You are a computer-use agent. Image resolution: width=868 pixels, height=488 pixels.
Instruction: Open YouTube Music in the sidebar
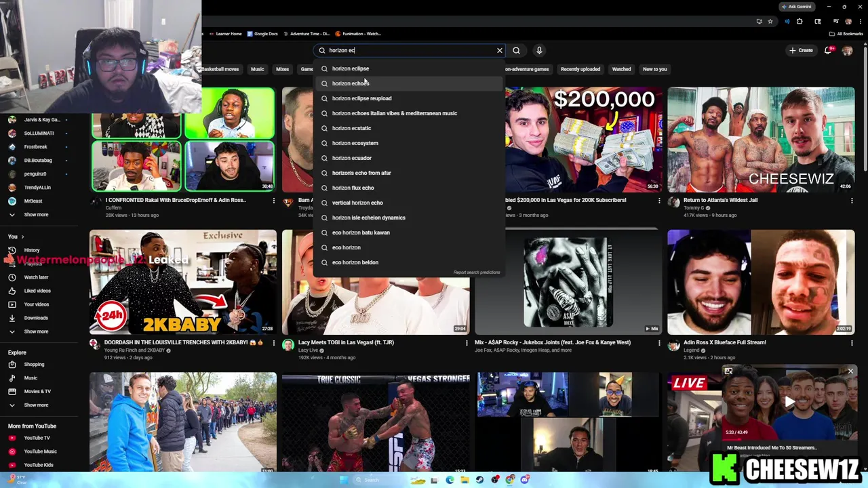(40, 451)
